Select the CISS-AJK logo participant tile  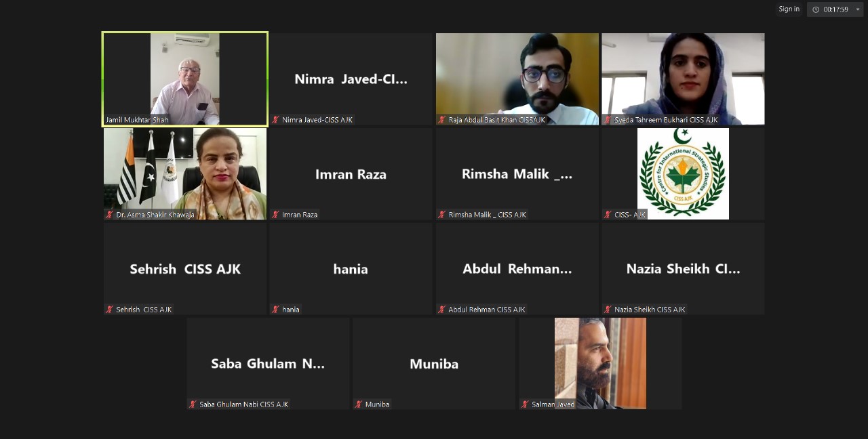[683, 173]
